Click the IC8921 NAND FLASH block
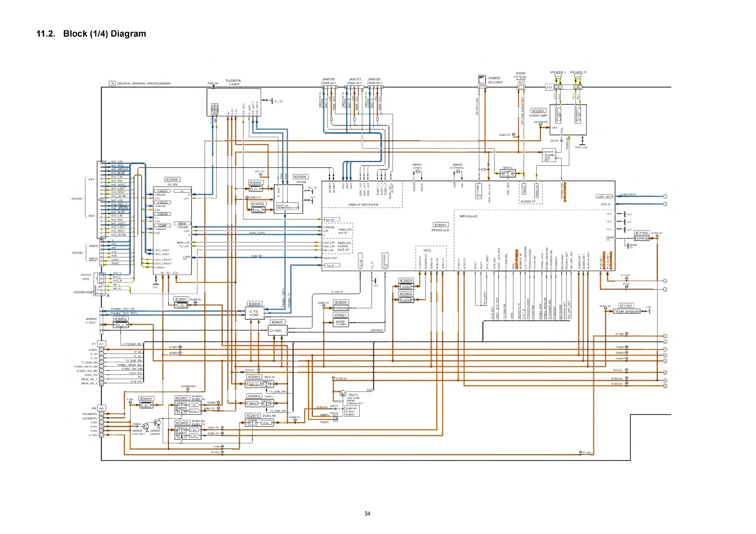The image size is (756, 534). tap(341, 323)
